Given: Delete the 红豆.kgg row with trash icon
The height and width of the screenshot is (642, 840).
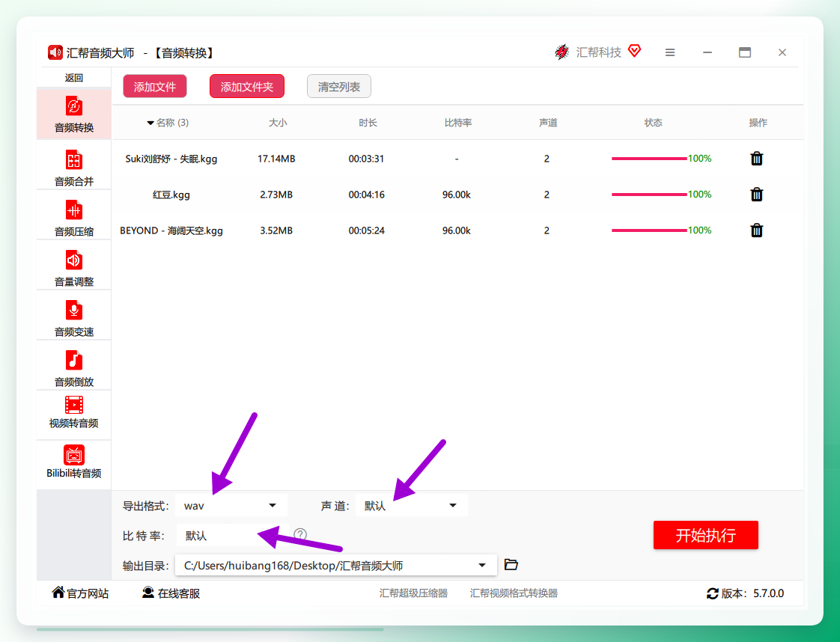Looking at the screenshot, I should [x=756, y=195].
